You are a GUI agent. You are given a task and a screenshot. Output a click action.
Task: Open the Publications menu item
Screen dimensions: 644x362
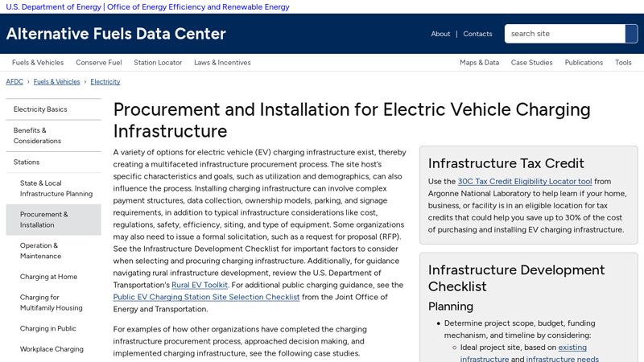(584, 63)
